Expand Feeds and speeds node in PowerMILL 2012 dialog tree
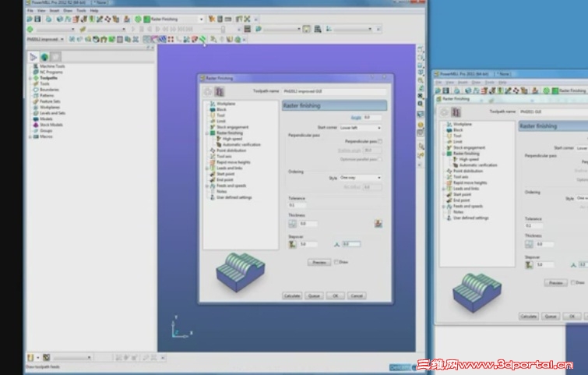 [207, 186]
